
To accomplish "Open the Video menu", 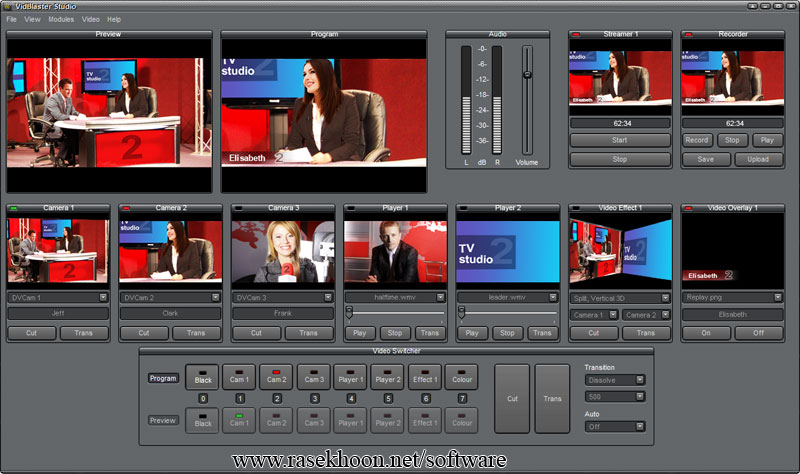I will [x=91, y=19].
